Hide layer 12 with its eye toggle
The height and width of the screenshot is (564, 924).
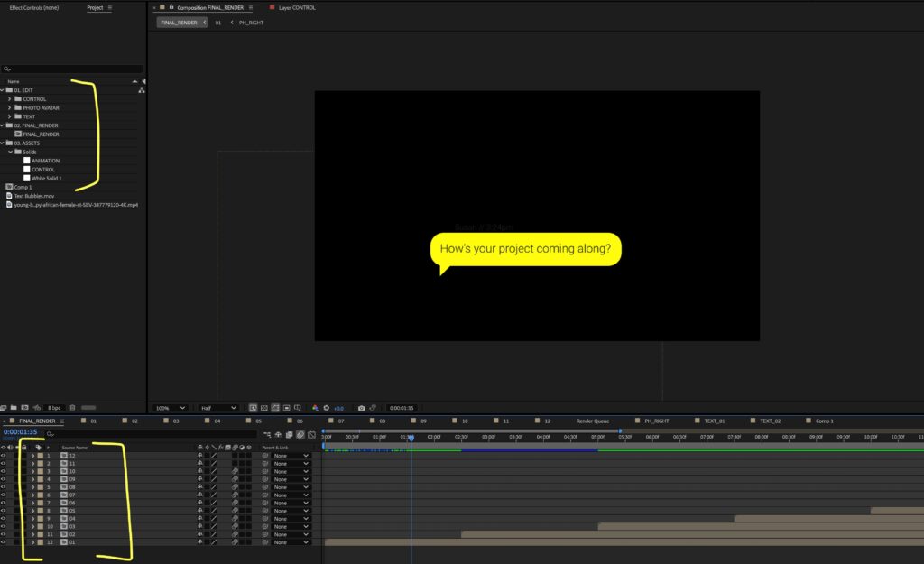(x=5, y=456)
